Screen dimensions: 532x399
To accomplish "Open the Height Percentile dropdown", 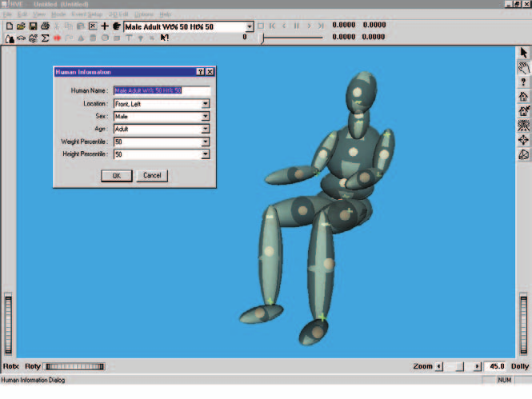I will (x=206, y=154).
